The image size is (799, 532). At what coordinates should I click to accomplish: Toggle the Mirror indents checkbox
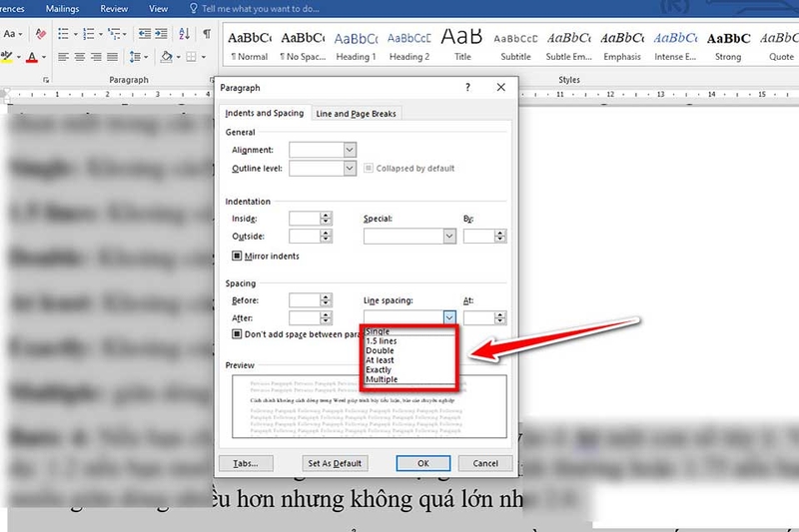(237, 256)
